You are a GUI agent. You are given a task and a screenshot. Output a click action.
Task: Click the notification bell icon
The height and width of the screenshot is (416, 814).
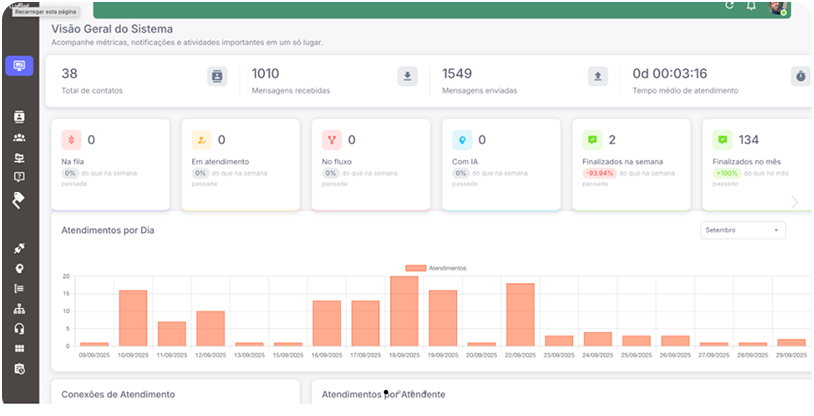point(751,6)
